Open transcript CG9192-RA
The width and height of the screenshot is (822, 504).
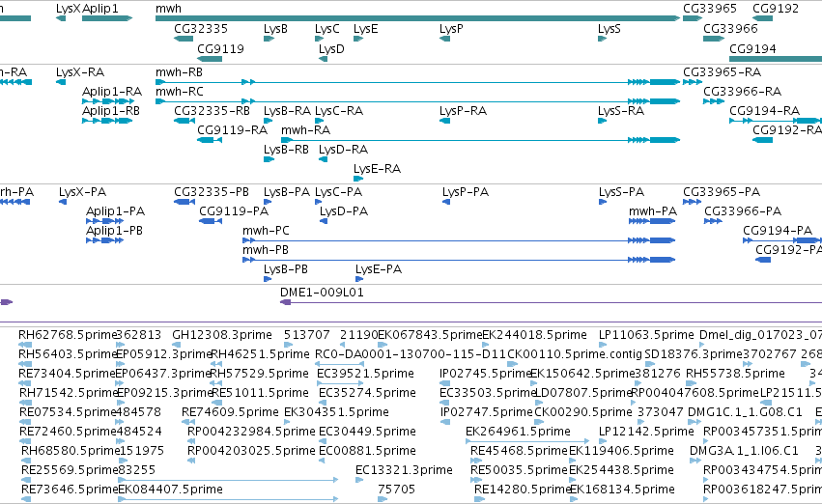click(763, 140)
